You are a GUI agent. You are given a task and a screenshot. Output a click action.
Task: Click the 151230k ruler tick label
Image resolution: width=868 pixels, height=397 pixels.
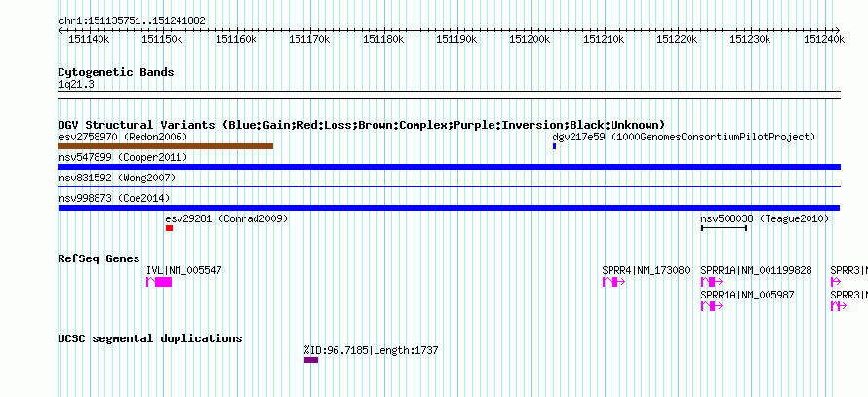coord(751,39)
